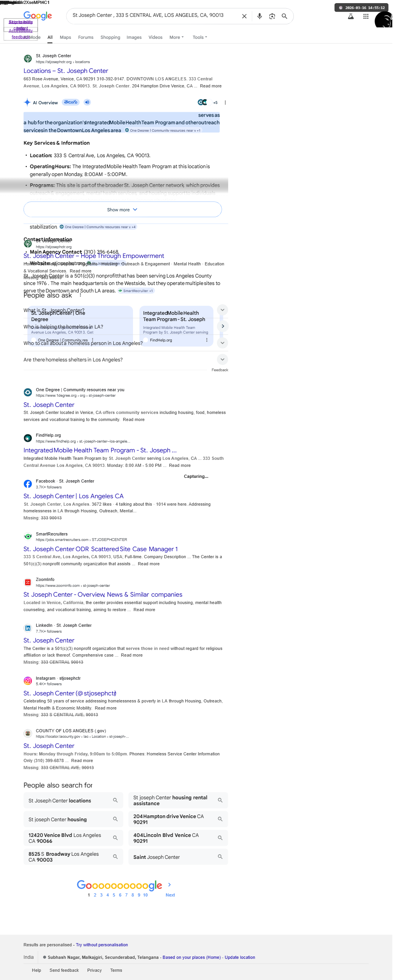The width and height of the screenshot is (397, 980).
Task: Switch to the Maps tab
Action: click(66, 37)
